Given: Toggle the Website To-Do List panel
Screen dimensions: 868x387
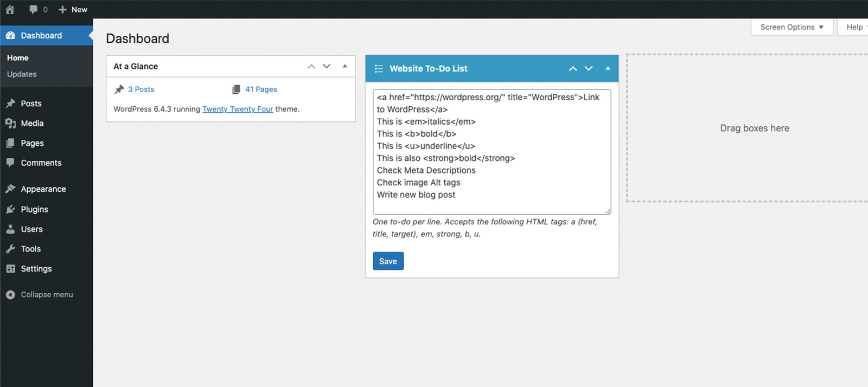Looking at the screenshot, I should tap(608, 68).
